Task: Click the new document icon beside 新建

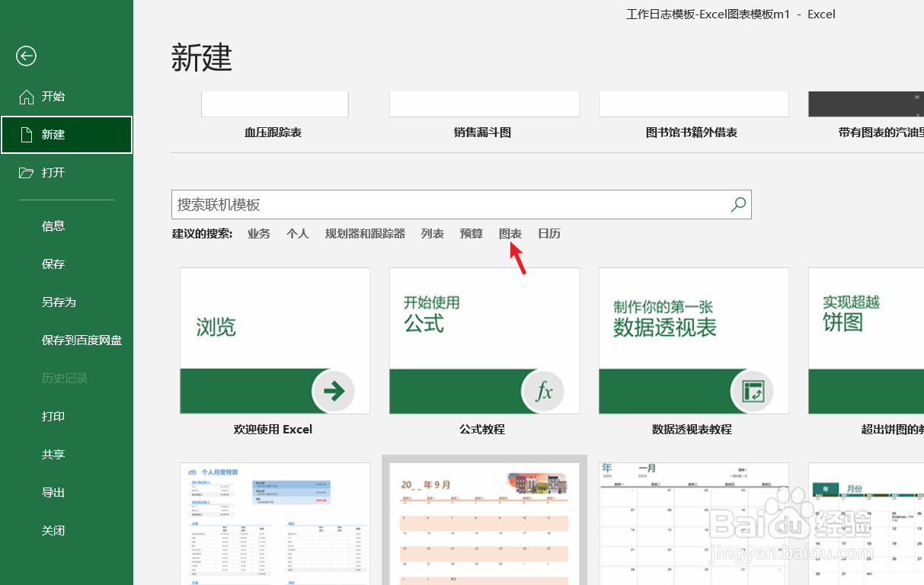Action: click(x=27, y=135)
